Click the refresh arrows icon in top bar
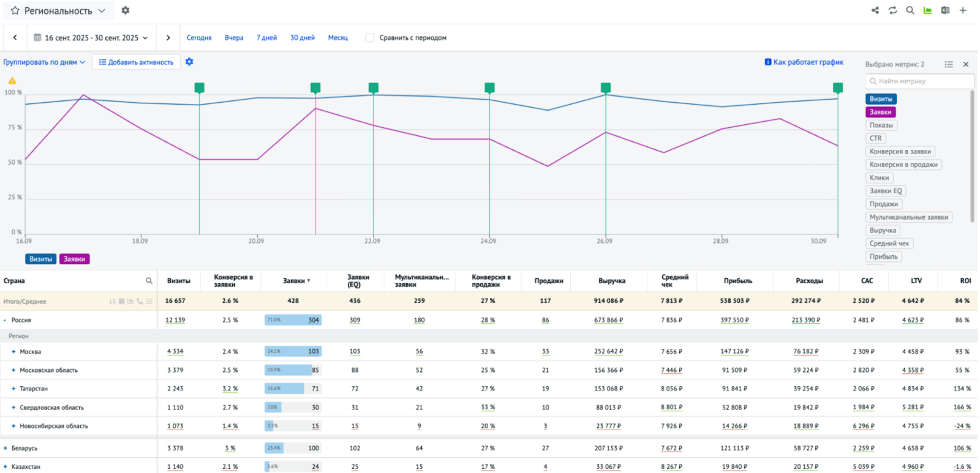This screenshot has height=473, width=980. 892,10
